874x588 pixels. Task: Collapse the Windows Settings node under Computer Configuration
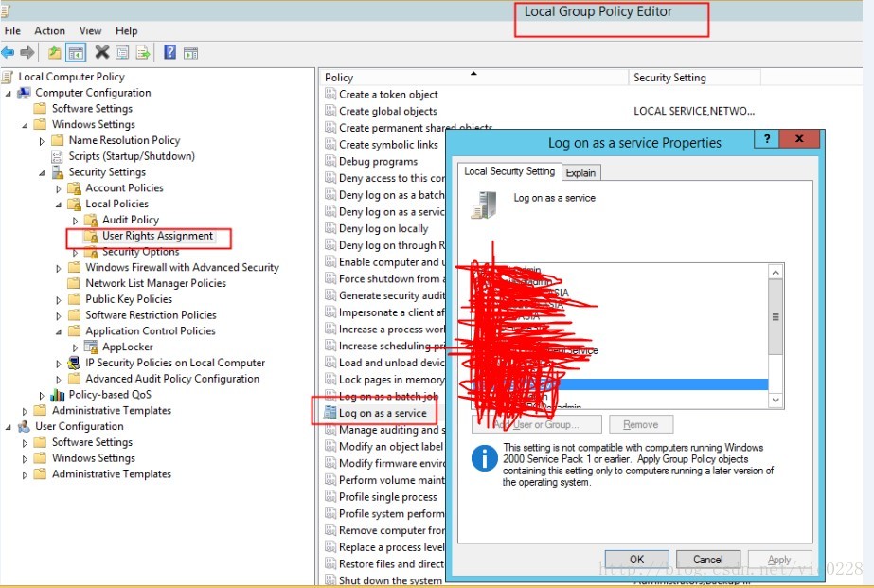[x=25, y=125]
